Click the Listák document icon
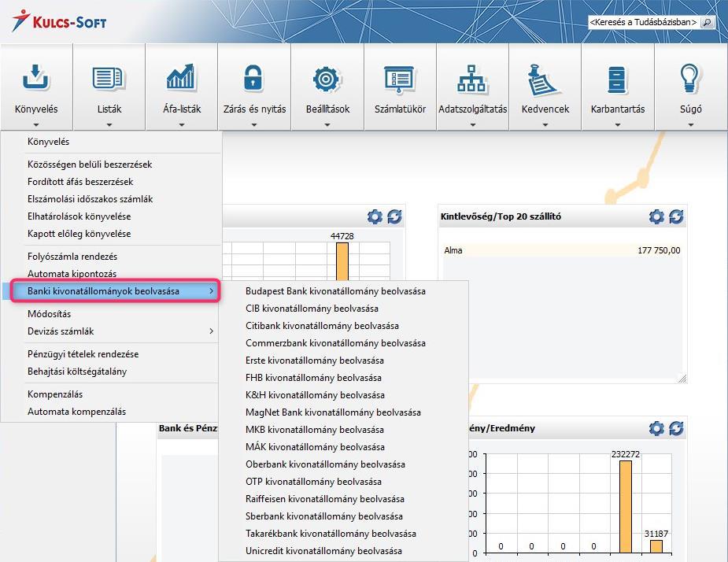The image size is (728, 562). click(x=108, y=78)
